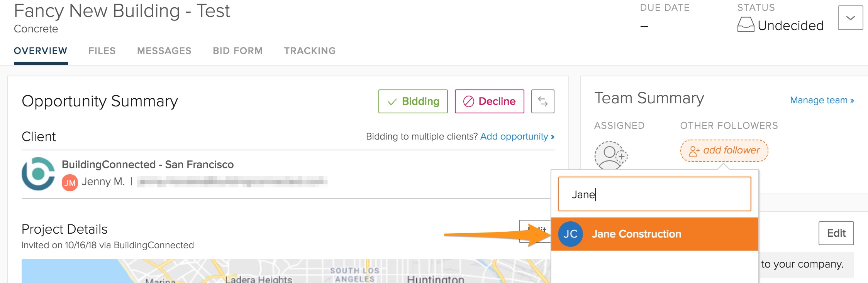
Task: Go to the Bid Form tab
Action: 237,51
